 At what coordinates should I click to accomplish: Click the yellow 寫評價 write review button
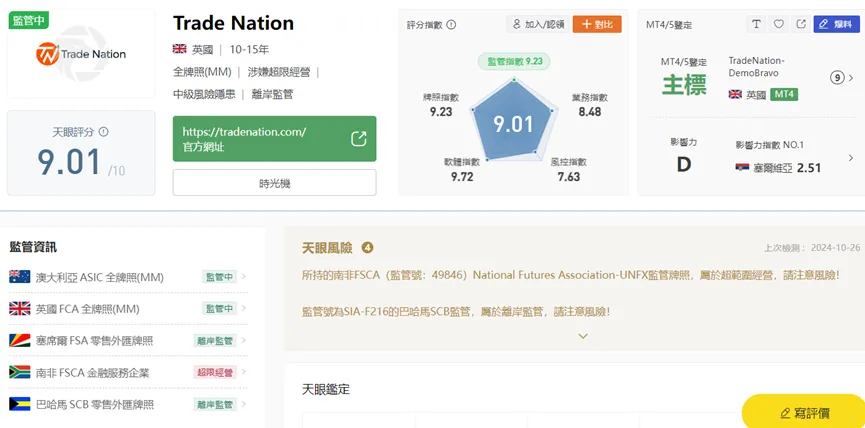pos(804,412)
